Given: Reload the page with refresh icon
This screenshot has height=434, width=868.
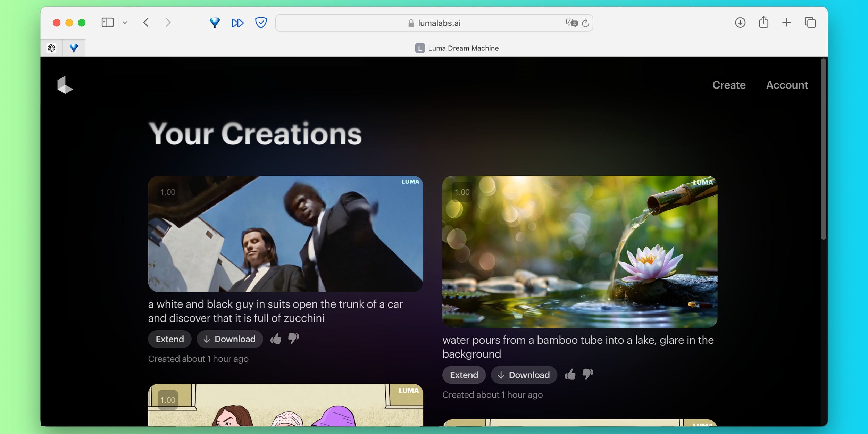Looking at the screenshot, I should [585, 23].
